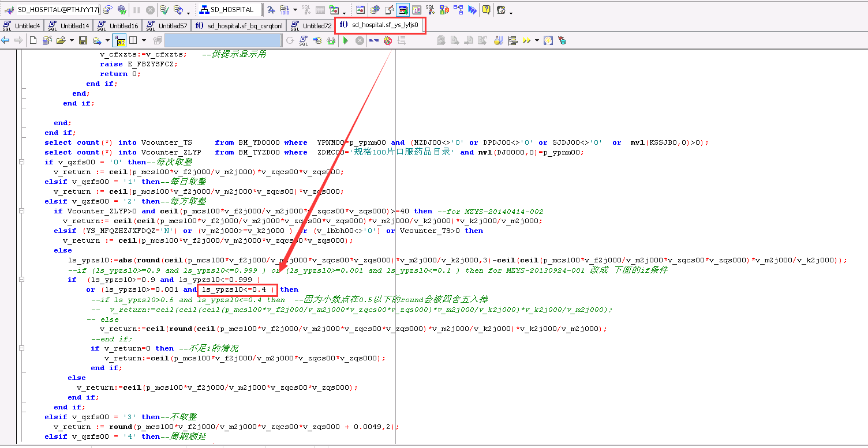Toggle the highlighted 'ab' syntax highlighting button
This screenshot has height=448, width=868.
pos(119,40)
